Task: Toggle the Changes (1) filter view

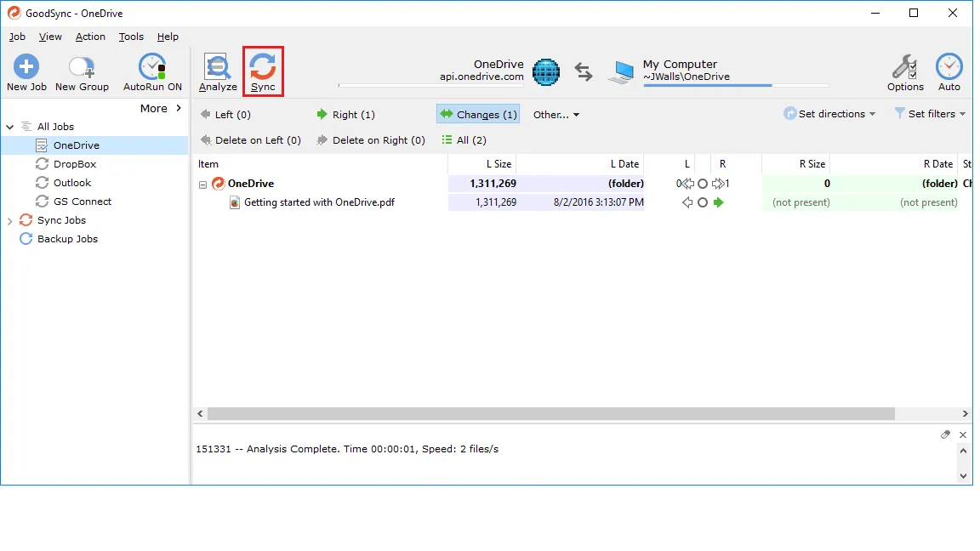Action: pos(477,114)
